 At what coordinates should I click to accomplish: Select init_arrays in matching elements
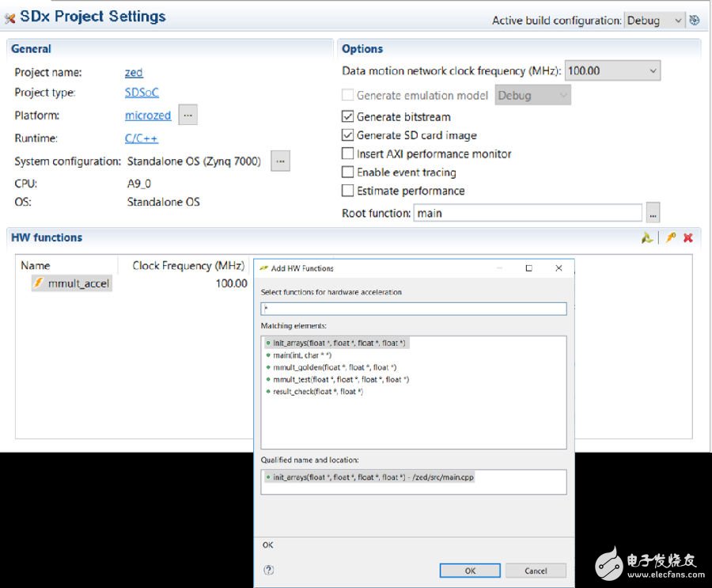[x=336, y=343]
